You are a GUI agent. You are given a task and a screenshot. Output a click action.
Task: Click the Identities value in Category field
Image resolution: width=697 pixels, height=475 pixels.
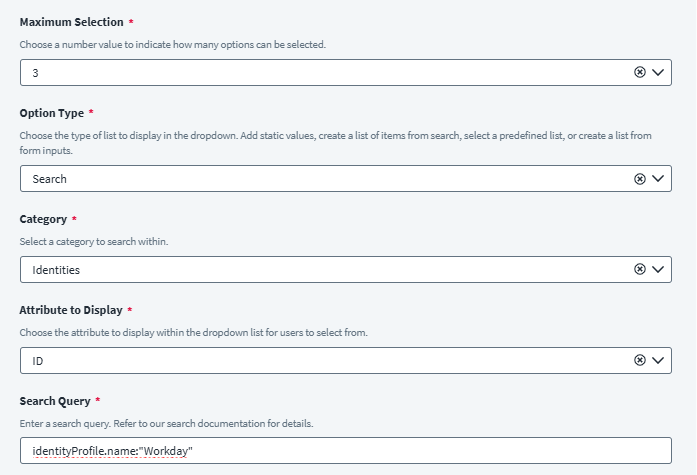56,270
